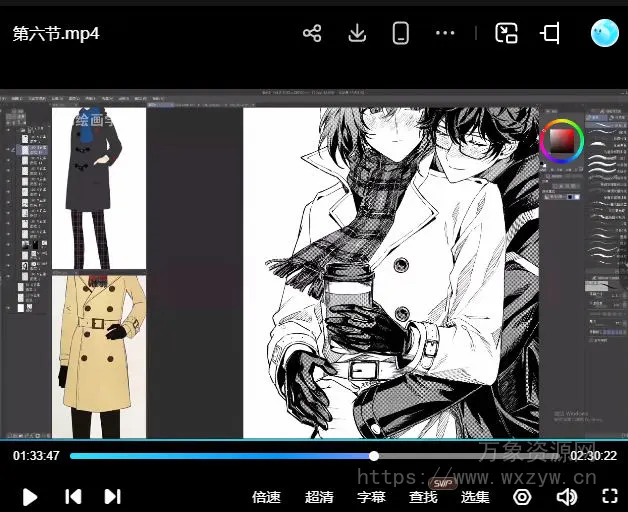The image size is (628, 512).
Task: Click the circular target settings icon
Action: pyautogui.click(x=522, y=497)
